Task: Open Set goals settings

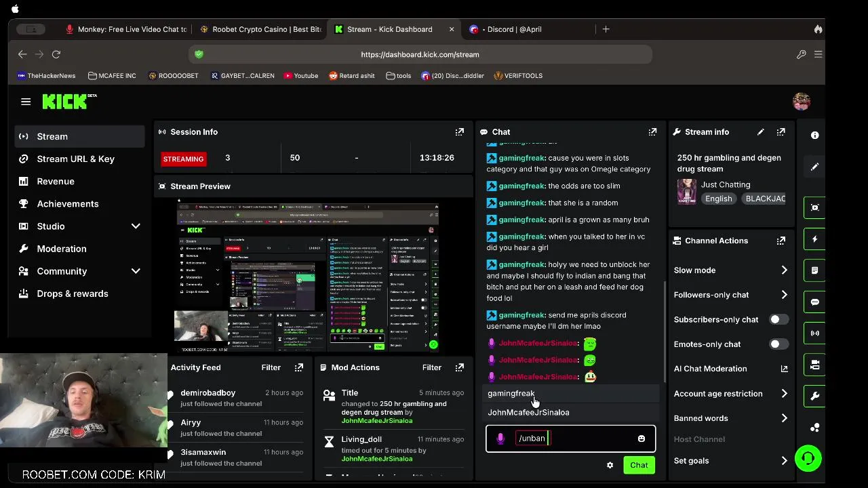Action: 730,461
